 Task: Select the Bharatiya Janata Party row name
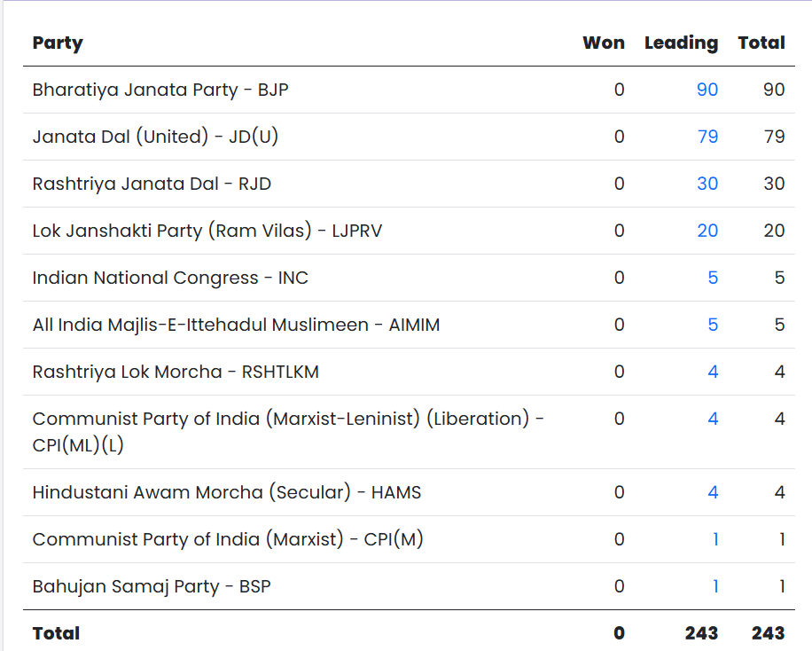[x=160, y=90]
